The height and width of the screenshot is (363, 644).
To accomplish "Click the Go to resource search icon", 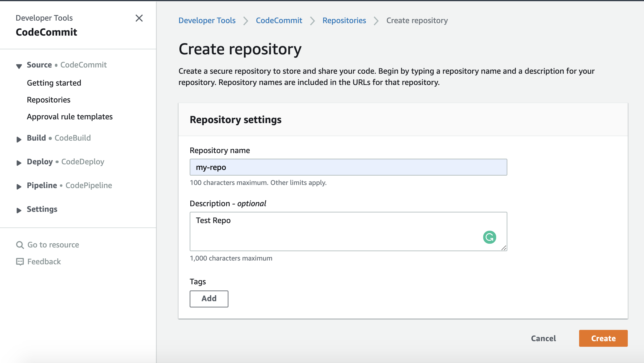I will tap(20, 245).
